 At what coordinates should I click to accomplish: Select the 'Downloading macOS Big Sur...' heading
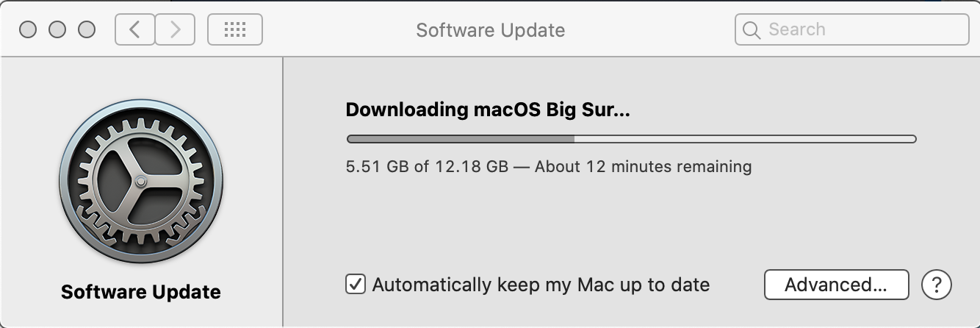488,110
